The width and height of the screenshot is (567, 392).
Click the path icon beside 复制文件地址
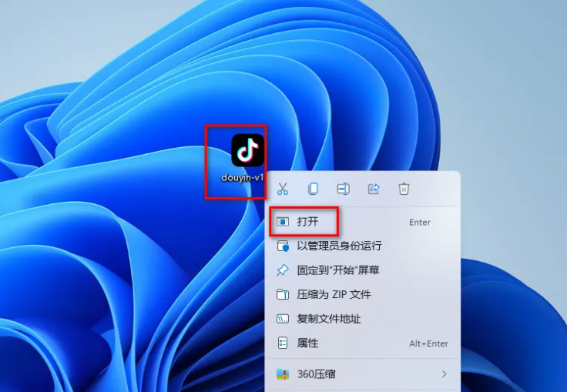(x=283, y=319)
